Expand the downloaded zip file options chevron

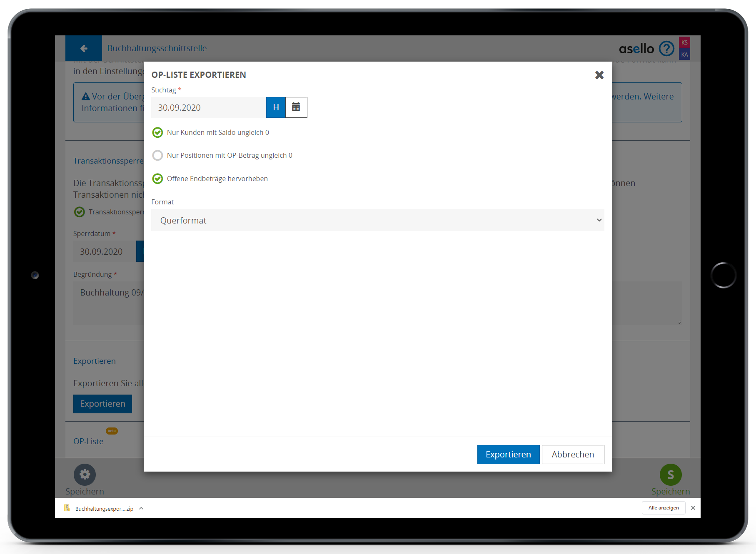pos(141,508)
